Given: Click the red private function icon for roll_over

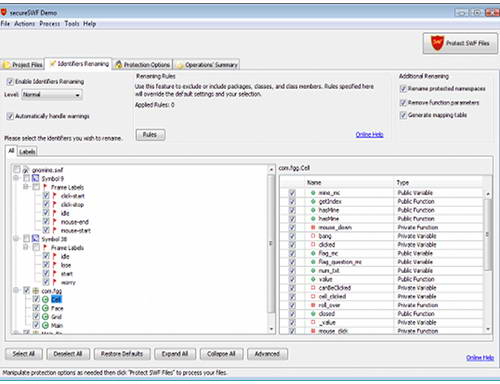Looking at the screenshot, I should (313, 305).
